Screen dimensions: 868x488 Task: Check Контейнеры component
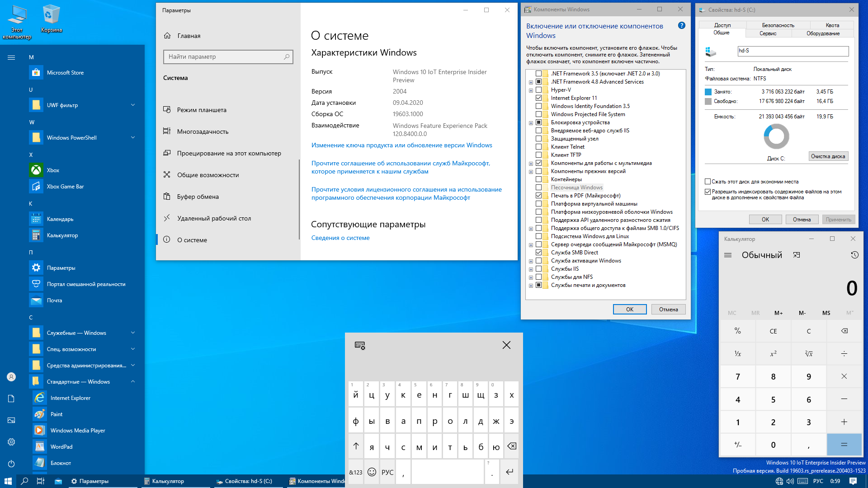pos(538,179)
